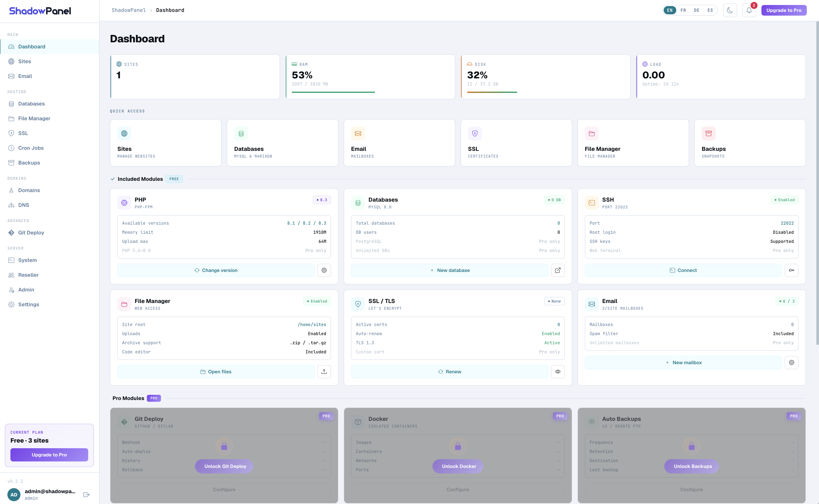Screen dimensions: 819x504
Task: Click the Pro Modules section header
Action: point(128,398)
